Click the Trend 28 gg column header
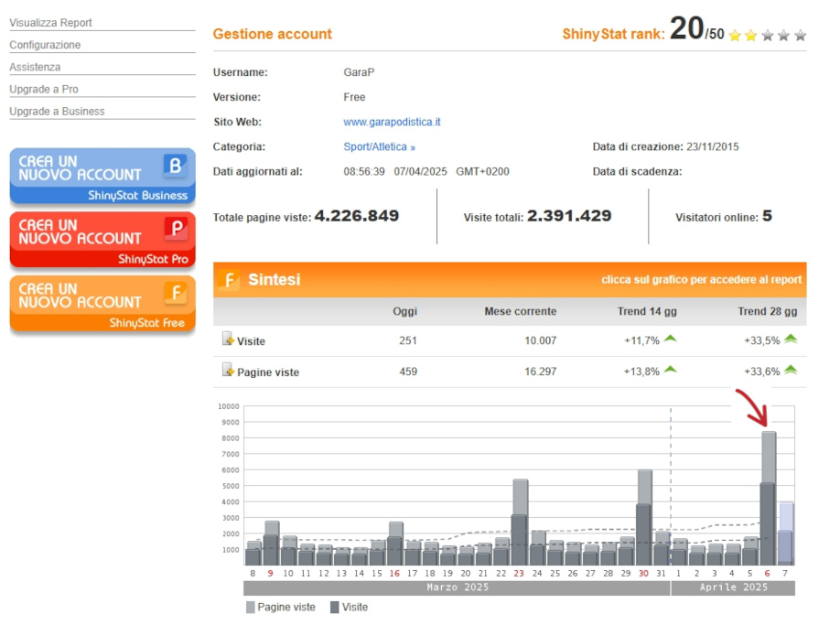 [767, 312]
